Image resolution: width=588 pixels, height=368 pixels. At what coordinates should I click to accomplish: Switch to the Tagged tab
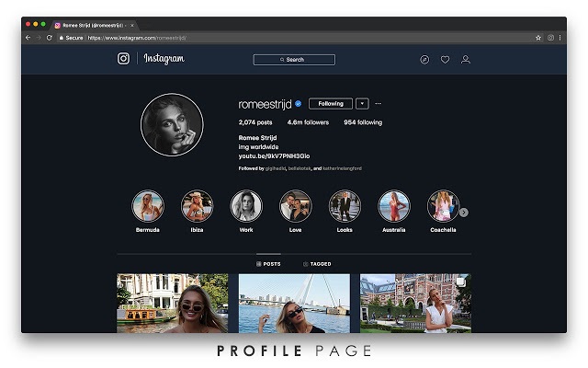pos(317,264)
